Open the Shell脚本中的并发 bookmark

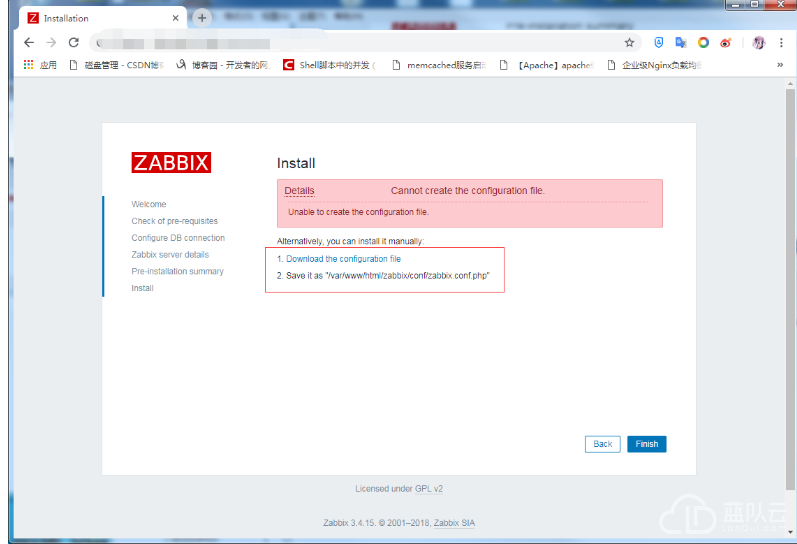329,65
